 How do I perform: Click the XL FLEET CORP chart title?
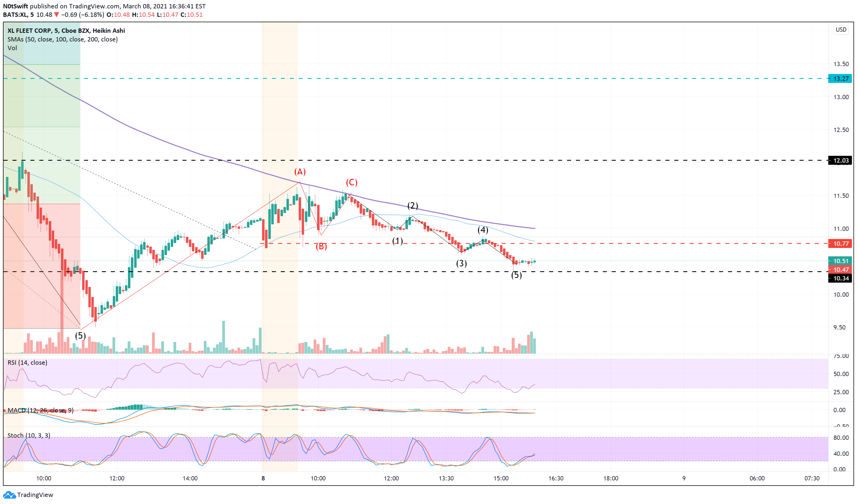click(66, 31)
